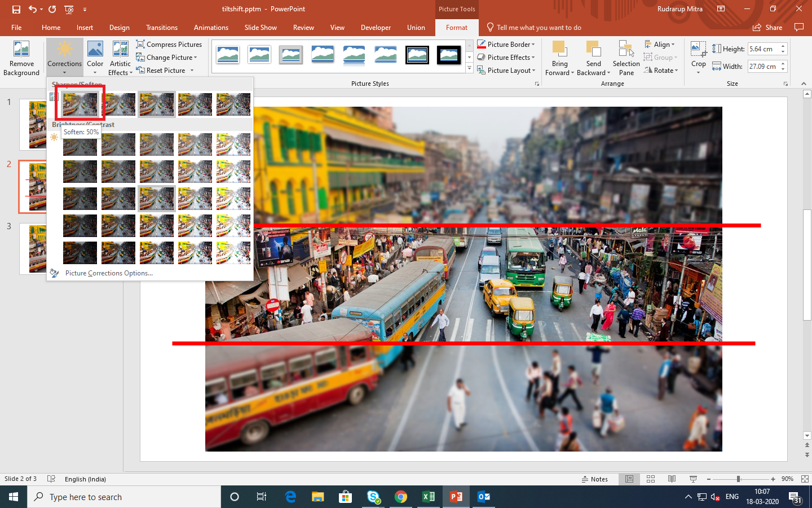Viewport: 812px width, 508px height.
Task: Open Picture Layout menu
Action: [506, 71]
